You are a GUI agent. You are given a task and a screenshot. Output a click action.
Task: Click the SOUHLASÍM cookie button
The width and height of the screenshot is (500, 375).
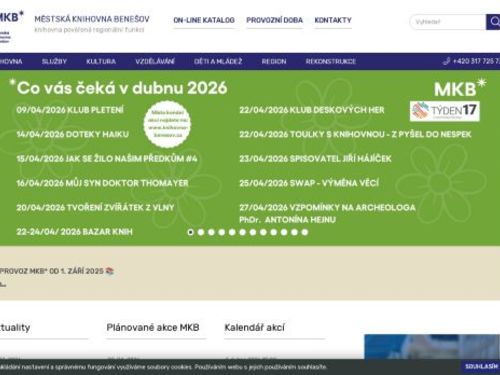(481, 366)
